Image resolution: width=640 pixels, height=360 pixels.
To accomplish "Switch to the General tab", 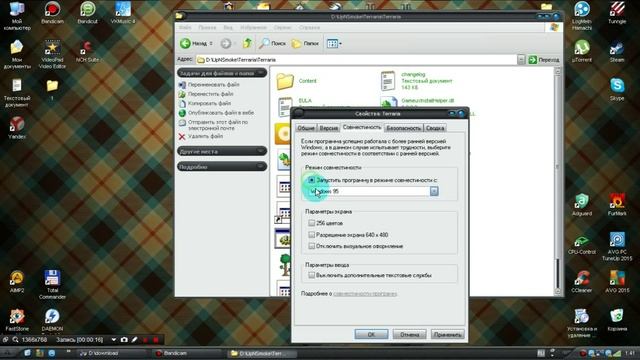I will (x=306, y=128).
